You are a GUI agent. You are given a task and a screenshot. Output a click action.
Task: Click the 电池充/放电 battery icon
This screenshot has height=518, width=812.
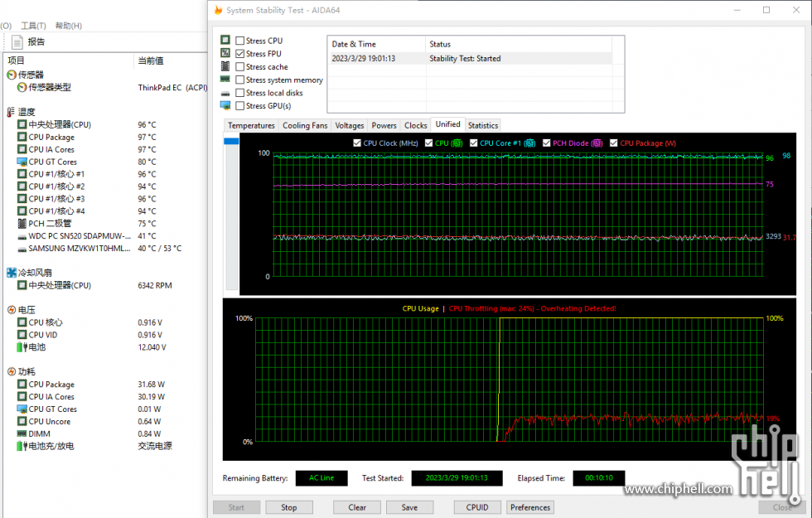tap(22, 446)
